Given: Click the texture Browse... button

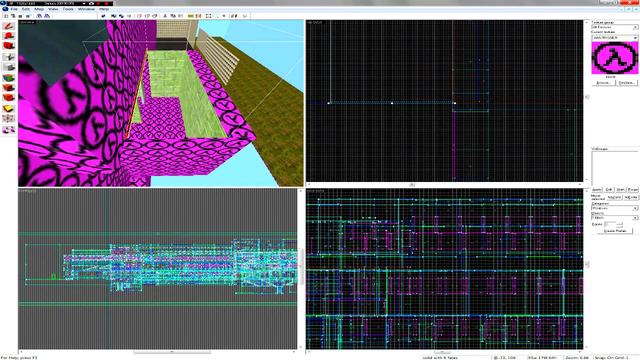Looking at the screenshot, I should pyautogui.click(x=604, y=83).
